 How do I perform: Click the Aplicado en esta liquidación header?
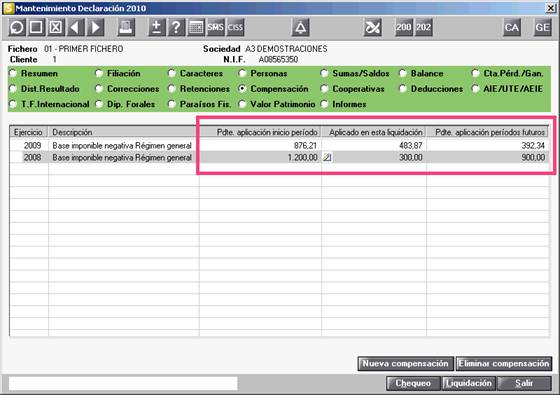[x=374, y=132]
